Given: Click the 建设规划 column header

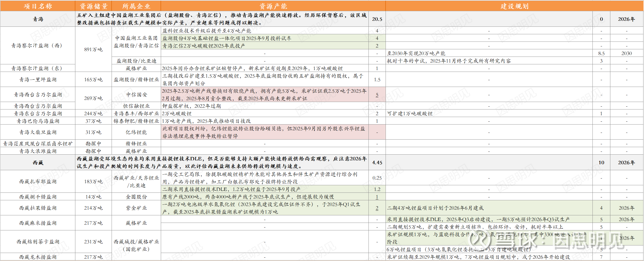Looking at the screenshot, I should pyautogui.click(x=515, y=6).
